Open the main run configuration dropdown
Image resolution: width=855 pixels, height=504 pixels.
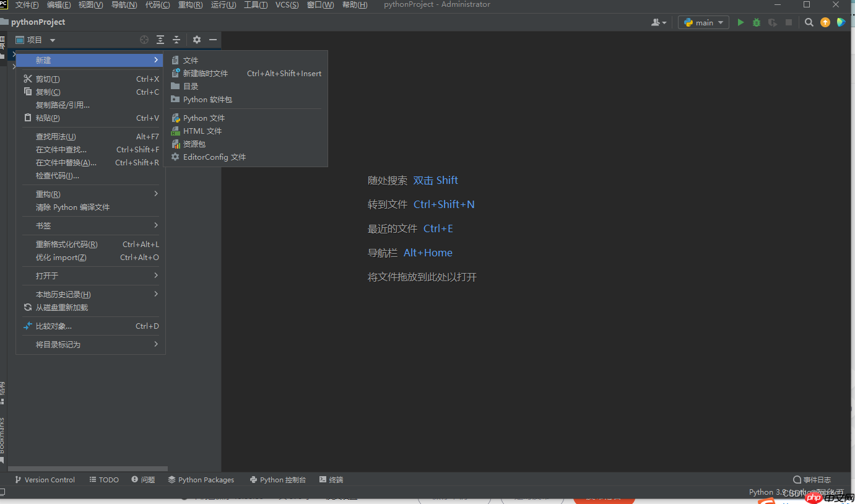click(x=704, y=22)
